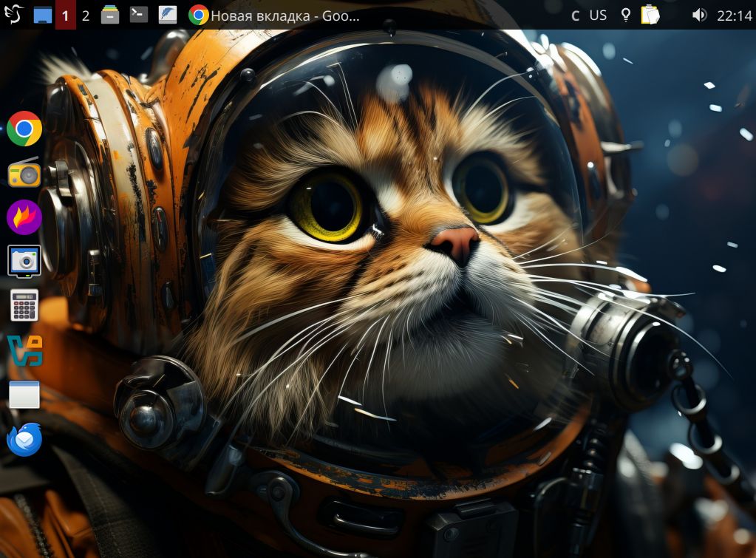
Task: Switch to workspace 2
Action: (x=86, y=15)
